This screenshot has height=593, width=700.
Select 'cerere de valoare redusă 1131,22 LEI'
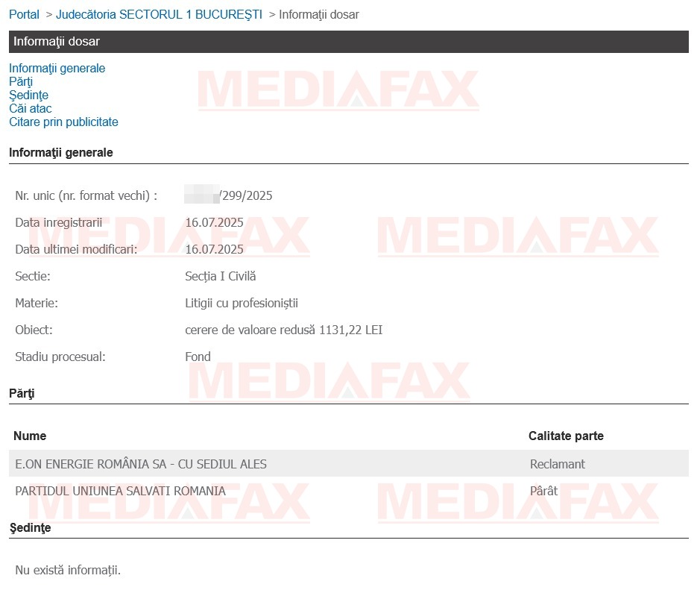pyautogui.click(x=284, y=330)
